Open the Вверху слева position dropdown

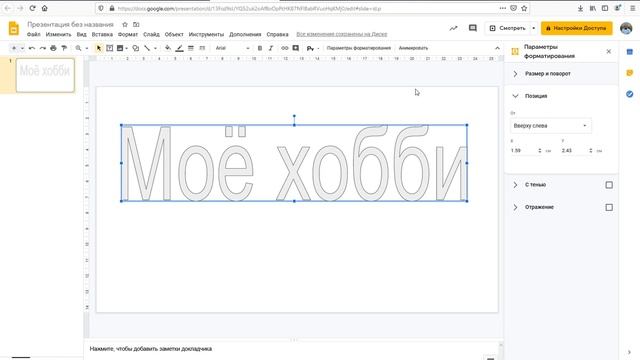pyautogui.click(x=550, y=126)
